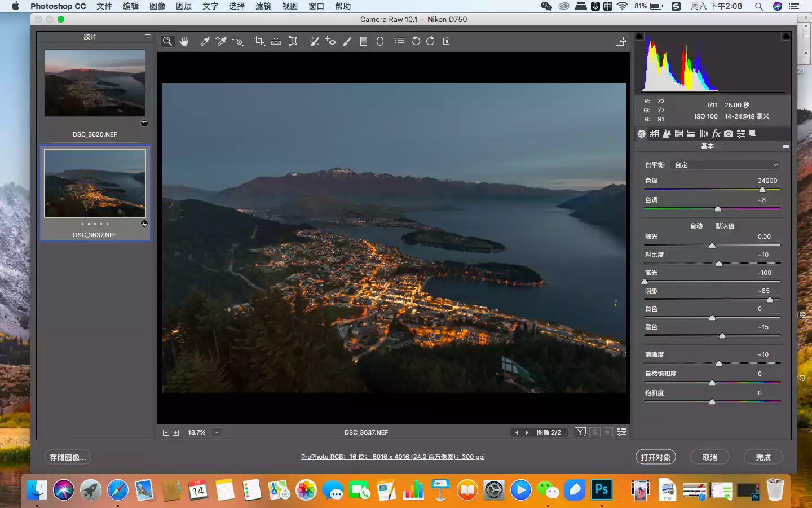Click the 打开对象 button
The width and height of the screenshot is (812, 508).
655,457
